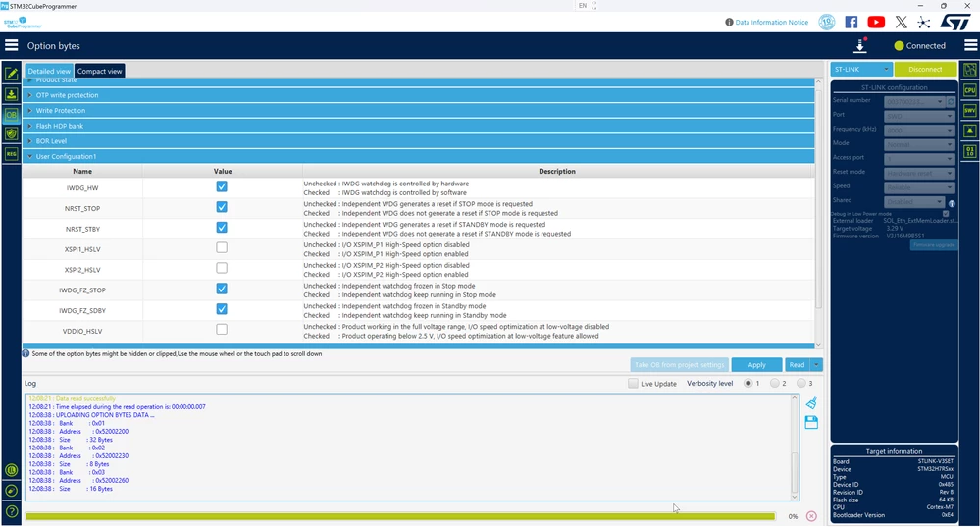Screen dimensions: 980x527
Task: Click the Disconnect button
Action: coord(925,69)
